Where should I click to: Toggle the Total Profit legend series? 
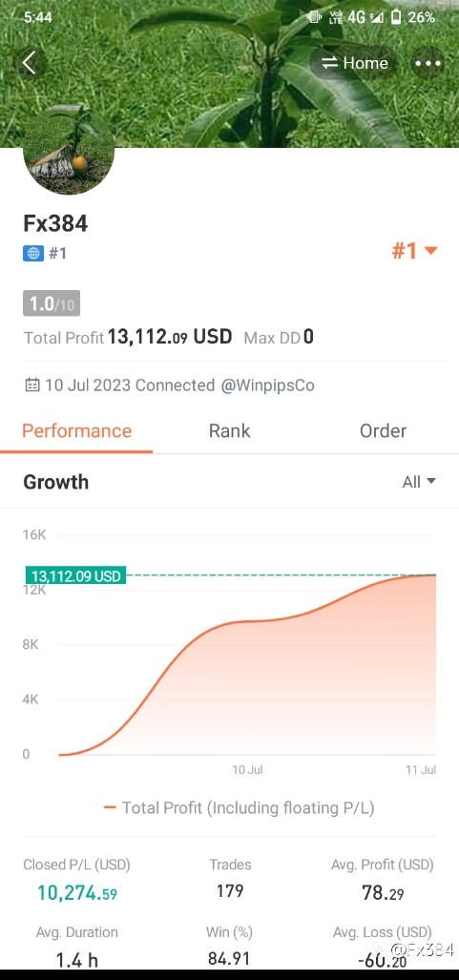point(239,807)
